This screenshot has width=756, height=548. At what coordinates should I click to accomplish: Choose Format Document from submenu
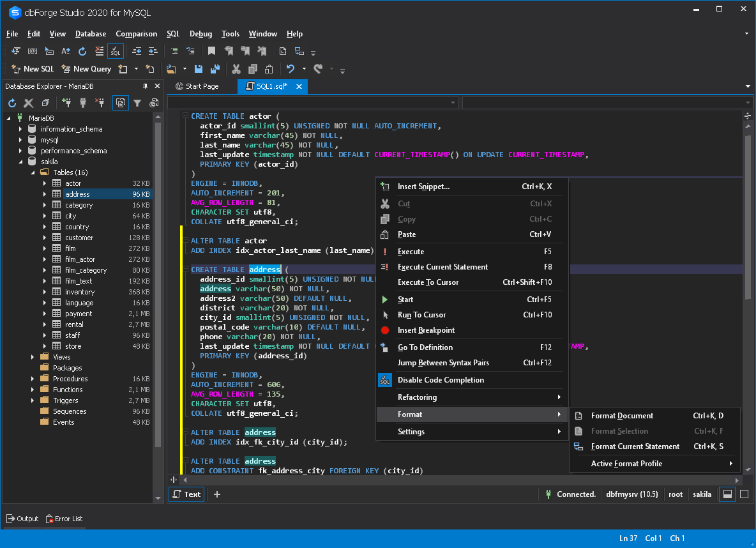click(622, 416)
